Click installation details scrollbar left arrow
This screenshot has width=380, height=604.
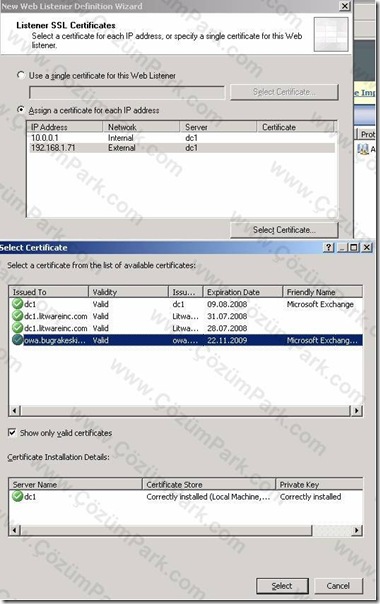15,530
